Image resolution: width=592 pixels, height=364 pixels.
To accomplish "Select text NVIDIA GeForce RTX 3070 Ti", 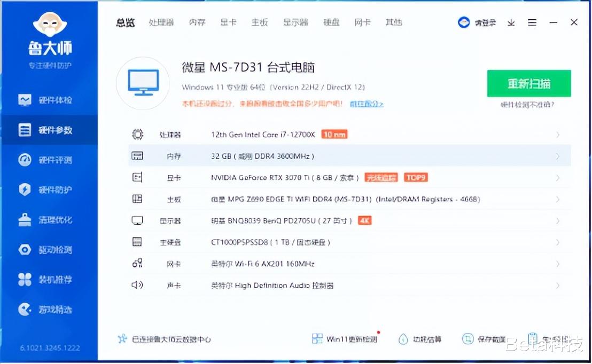I will tap(262, 178).
